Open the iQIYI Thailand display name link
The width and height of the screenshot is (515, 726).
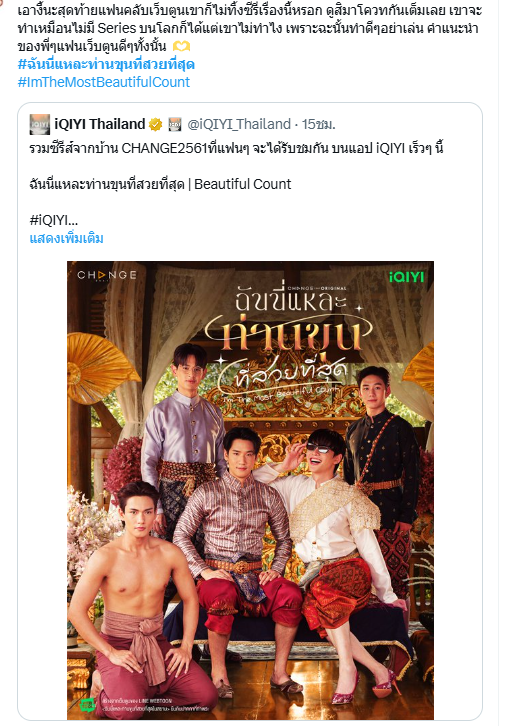click(x=100, y=124)
